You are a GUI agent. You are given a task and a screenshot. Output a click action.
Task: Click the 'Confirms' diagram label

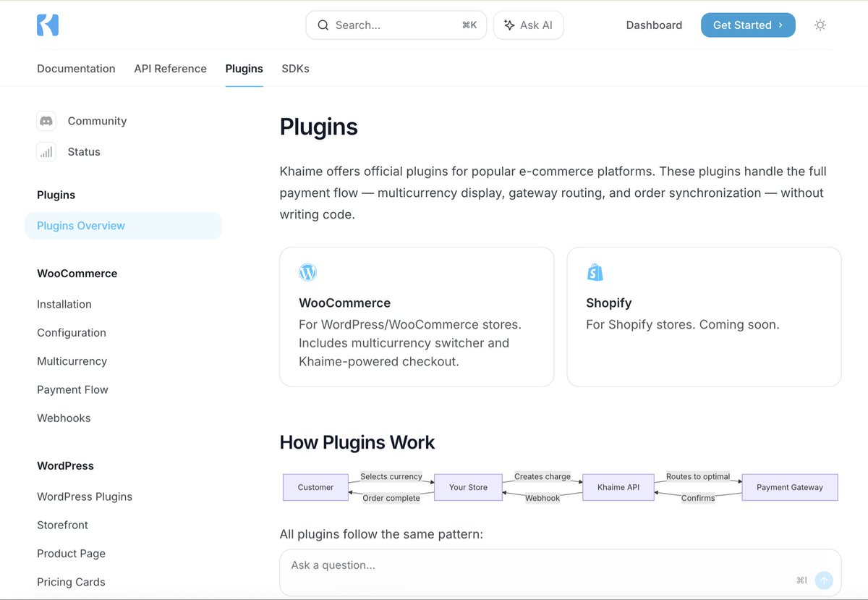point(698,498)
